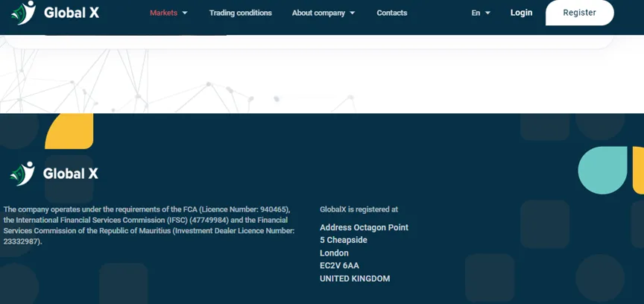Click the Global X logo icon in header
The image size is (644, 304).
pyautogui.click(x=23, y=13)
